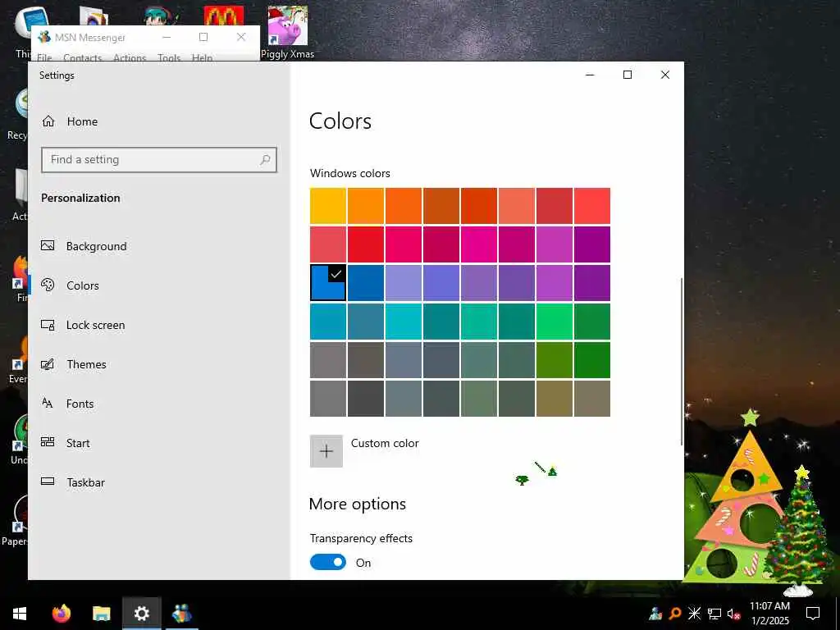Open File Explorer from the taskbar
The height and width of the screenshot is (630, 840).
click(x=101, y=614)
